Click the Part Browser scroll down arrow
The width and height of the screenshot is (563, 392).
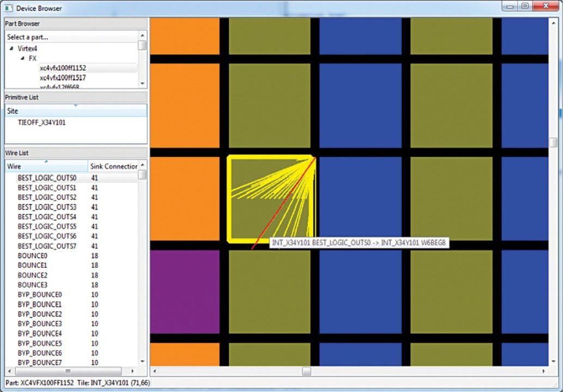pos(142,83)
